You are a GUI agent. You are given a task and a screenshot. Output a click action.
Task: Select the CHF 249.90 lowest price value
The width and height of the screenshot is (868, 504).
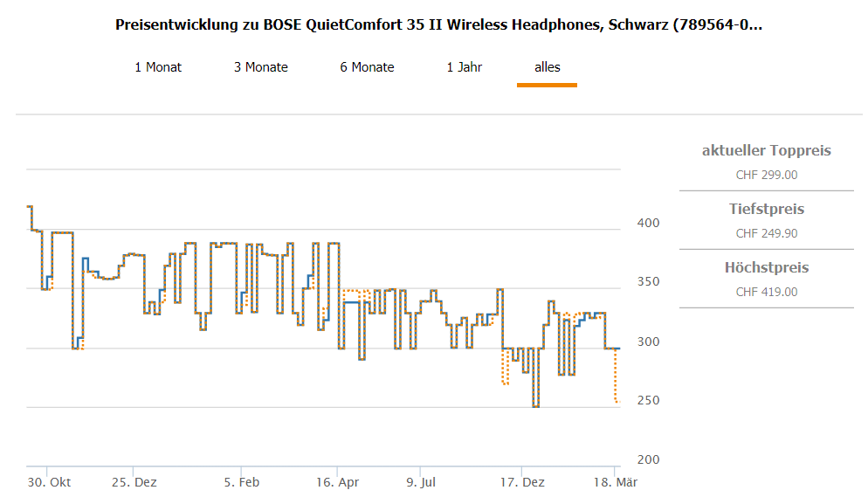[x=766, y=234]
